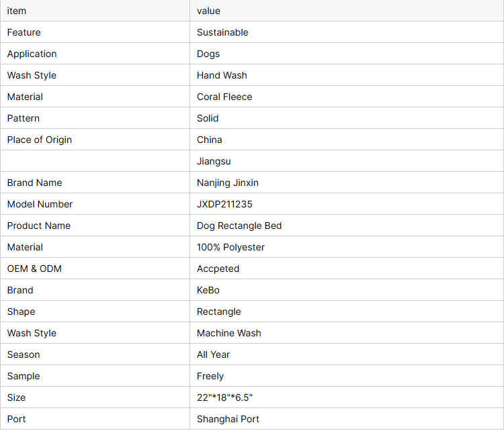Image resolution: width=504 pixels, height=431 pixels.
Task: Select model number 'JXDP211235'
Action: pyautogui.click(x=224, y=204)
